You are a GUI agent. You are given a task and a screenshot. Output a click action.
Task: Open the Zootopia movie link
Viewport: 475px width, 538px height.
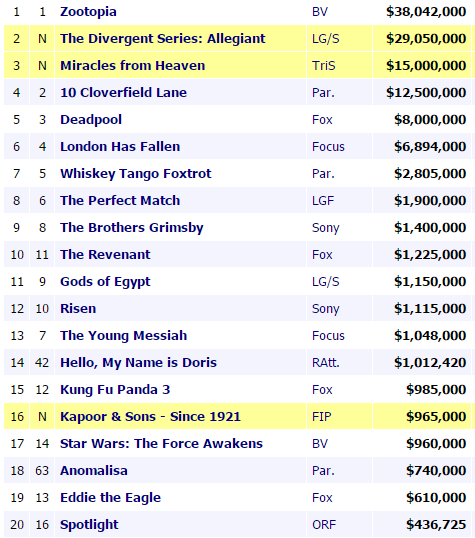88,12
